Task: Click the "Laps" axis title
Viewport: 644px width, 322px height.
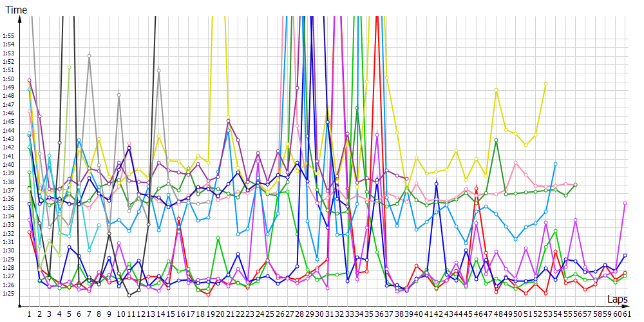Action: coord(617,299)
